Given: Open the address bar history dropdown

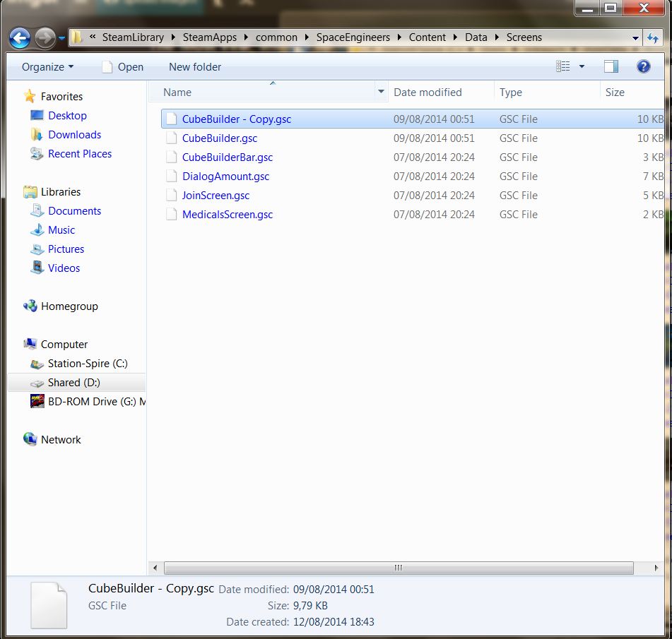Looking at the screenshot, I should (x=635, y=38).
